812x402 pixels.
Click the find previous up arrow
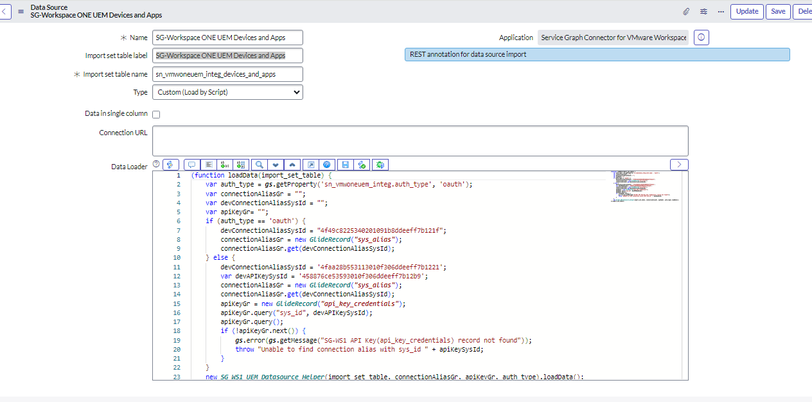tap(292, 165)
